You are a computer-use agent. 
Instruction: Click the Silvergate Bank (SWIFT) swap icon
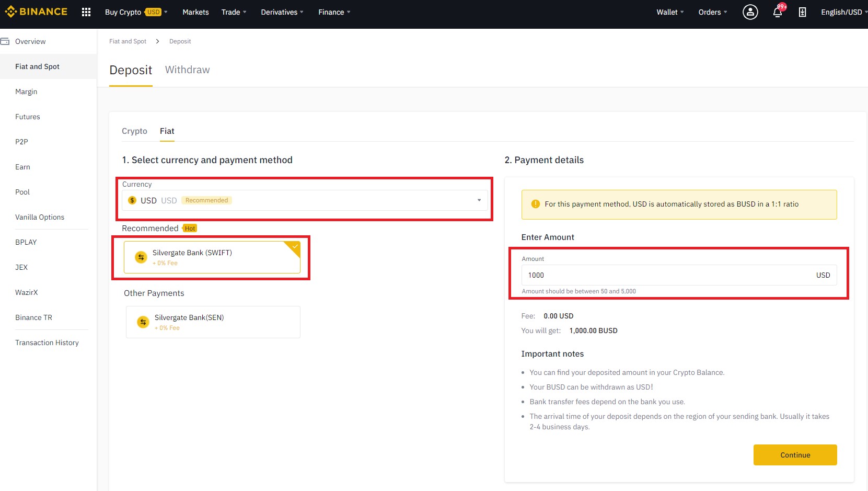[x=141, y=257]
